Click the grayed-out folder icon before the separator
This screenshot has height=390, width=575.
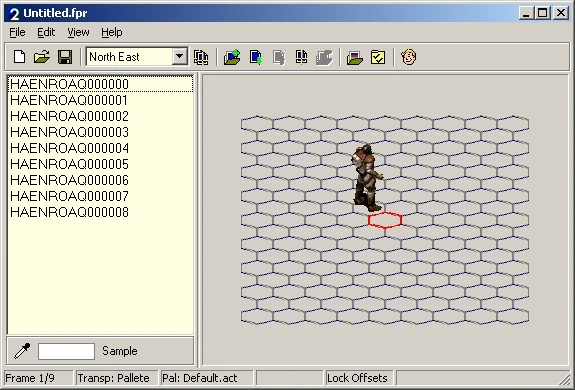click(324, 57)
